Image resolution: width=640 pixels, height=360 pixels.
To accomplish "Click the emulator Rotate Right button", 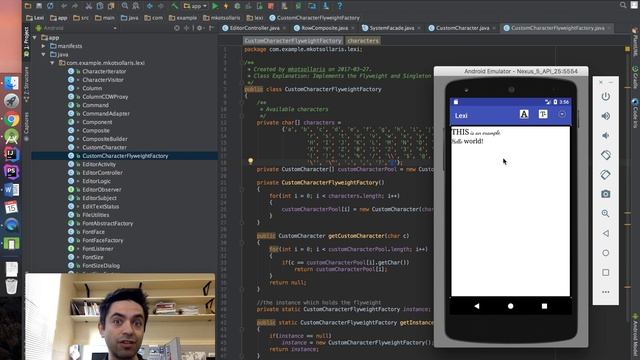I will [606, 175].
